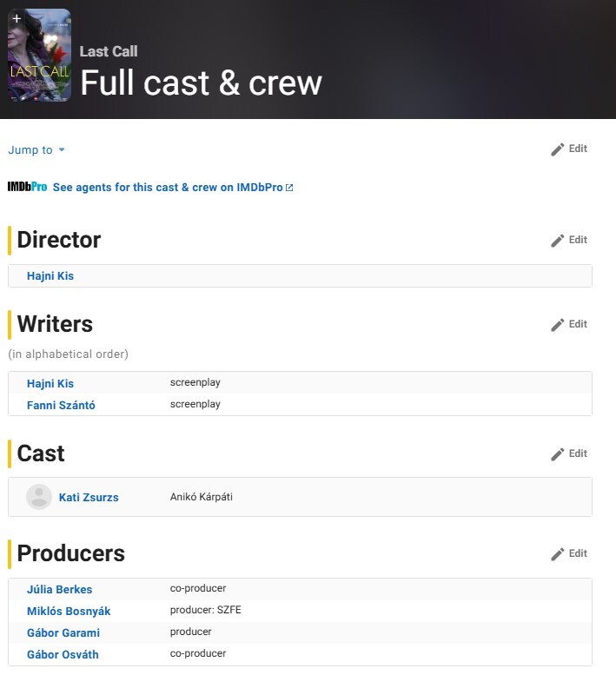Click the IMDbPro logo

pos(27,187)
